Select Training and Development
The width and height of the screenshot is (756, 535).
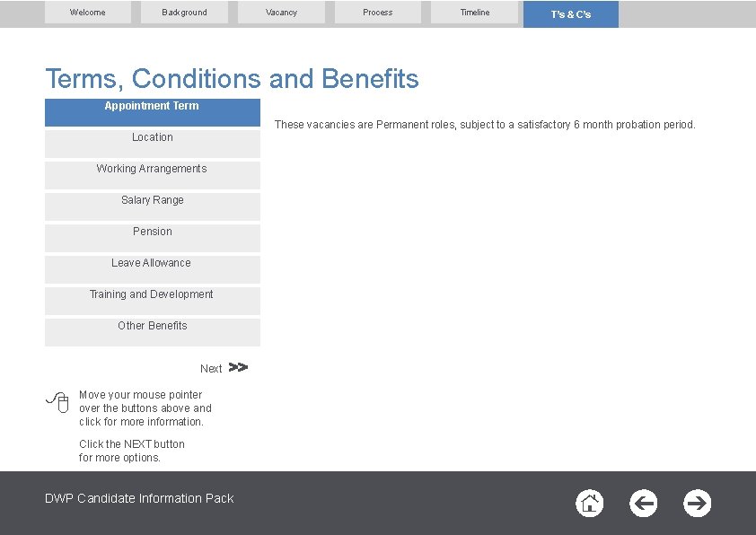152,300
